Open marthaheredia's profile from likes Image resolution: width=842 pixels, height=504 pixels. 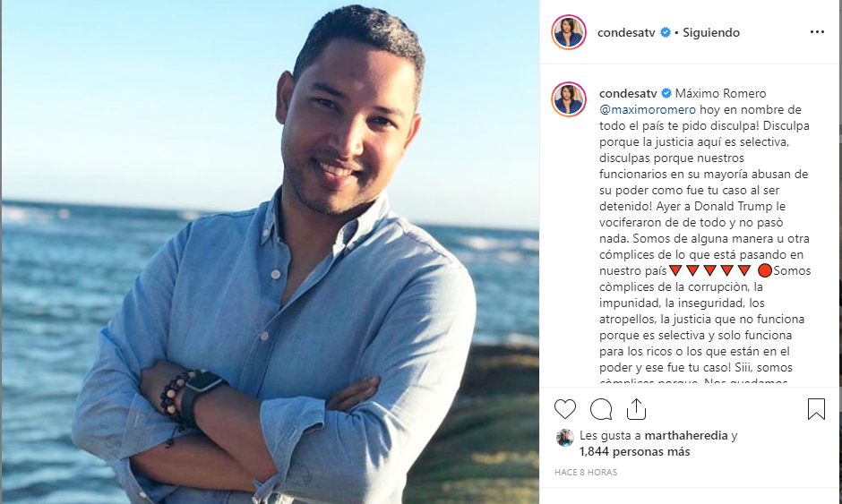[686, 436]
